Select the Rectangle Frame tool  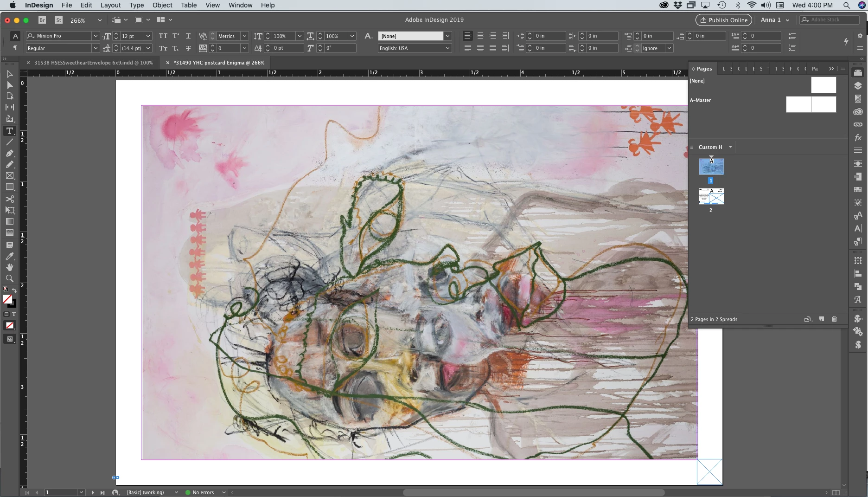(x=9, y=176)
